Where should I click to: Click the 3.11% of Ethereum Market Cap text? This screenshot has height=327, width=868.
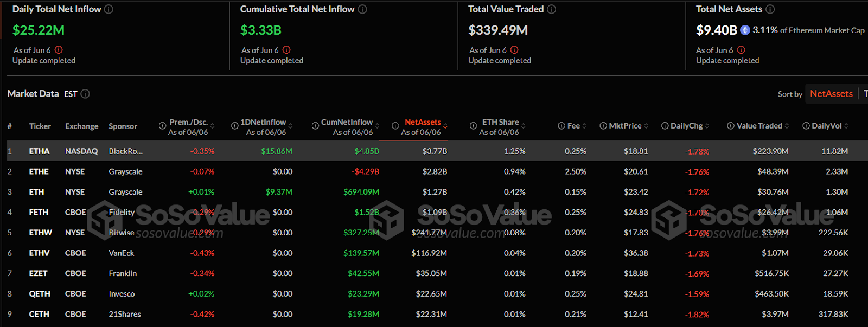pyautogui.click(x=808, y=30)
